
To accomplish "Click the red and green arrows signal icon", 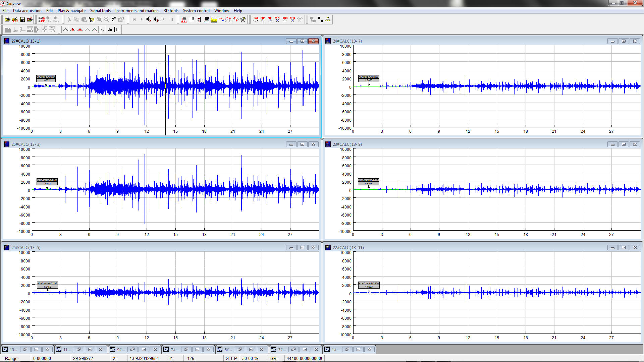I will point(236,19).
